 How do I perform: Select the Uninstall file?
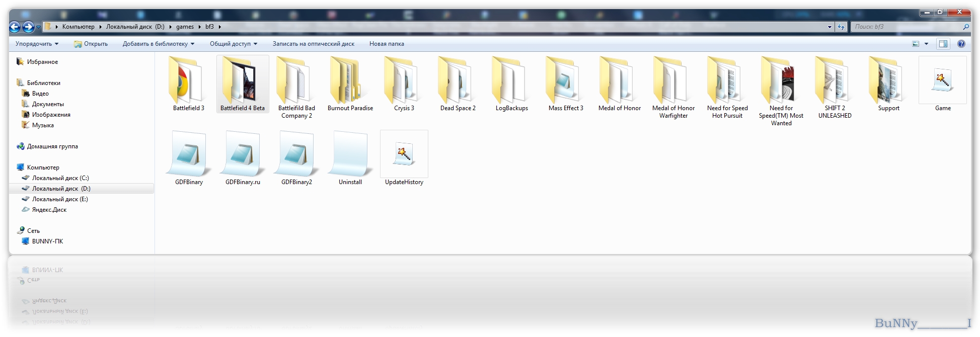[x=350, y=158]
